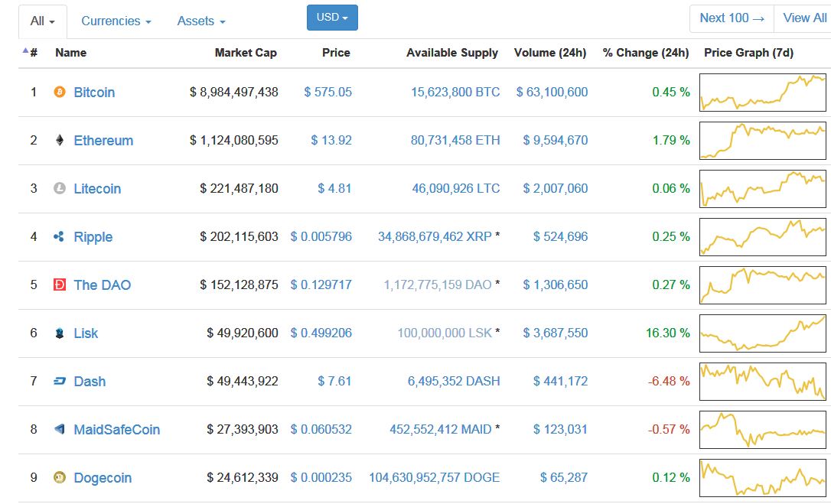Open the Dogecoin name link

click(x=103, y=478)
